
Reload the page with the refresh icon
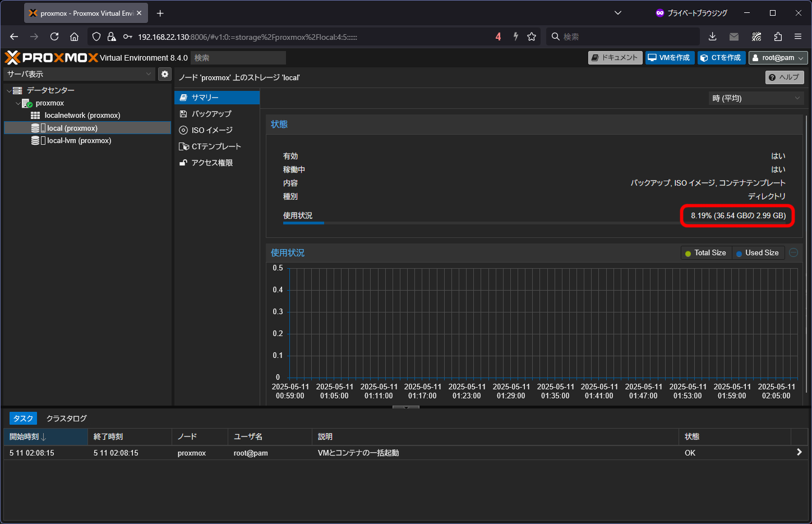tap(54, 36)
